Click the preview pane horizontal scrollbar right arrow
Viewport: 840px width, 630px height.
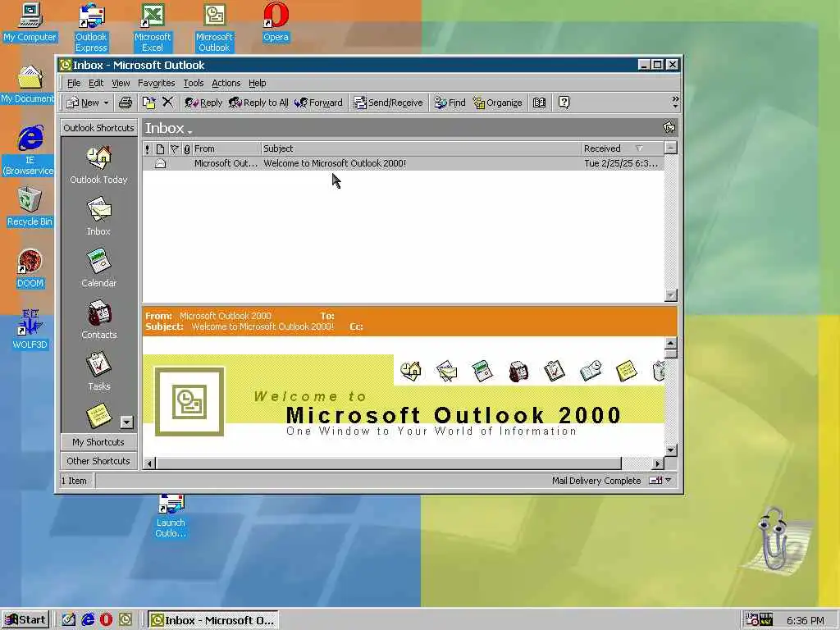(x=657, y=463)
